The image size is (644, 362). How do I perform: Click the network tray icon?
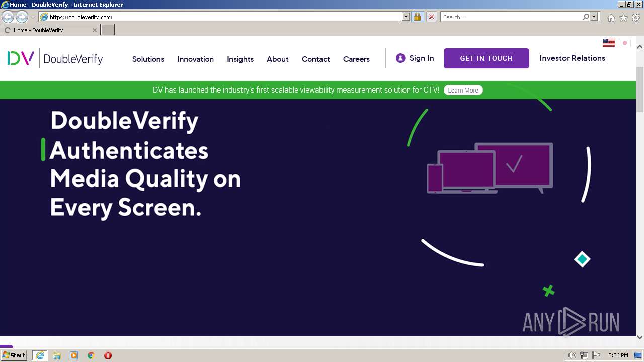[x=584, y=355]
